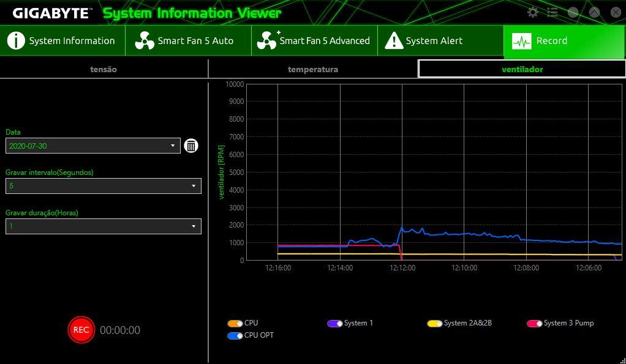Click the 12:14:00 time axis label
The height and width of the screenshot is (364, 626).
pyautogui.click(x=340, y=268)
